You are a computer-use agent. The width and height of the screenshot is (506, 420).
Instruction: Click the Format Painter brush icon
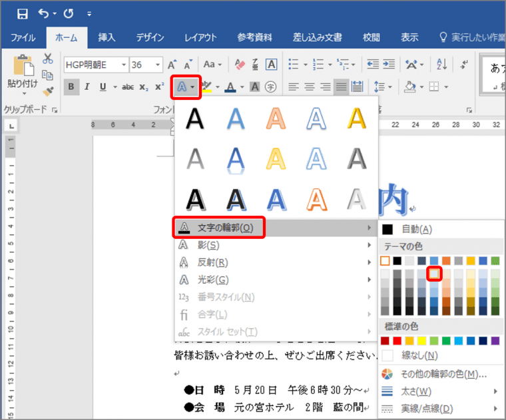tap(48, 92)
